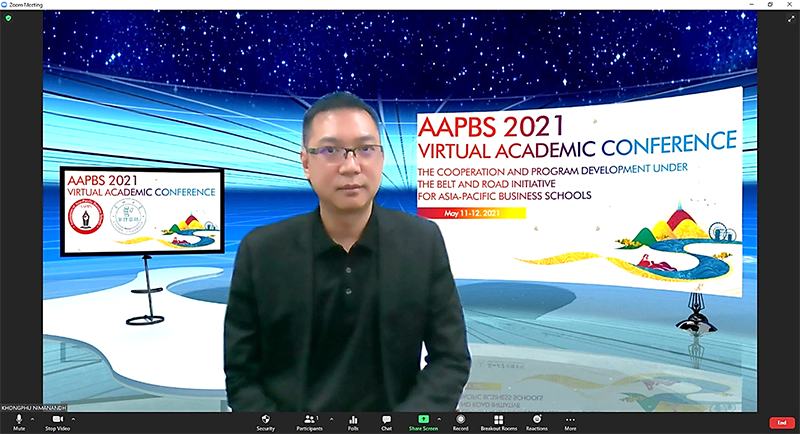Click the KHONGPHU NIMANANDH name label
This screenshot has height=434, width=800.
click(34, 408)
